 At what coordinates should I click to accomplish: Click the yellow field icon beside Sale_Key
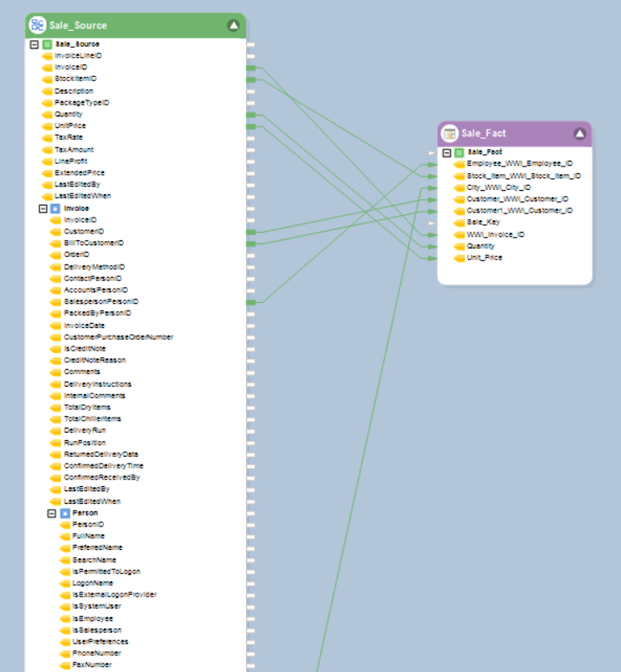pyautogui.click(x=459, y=223)
